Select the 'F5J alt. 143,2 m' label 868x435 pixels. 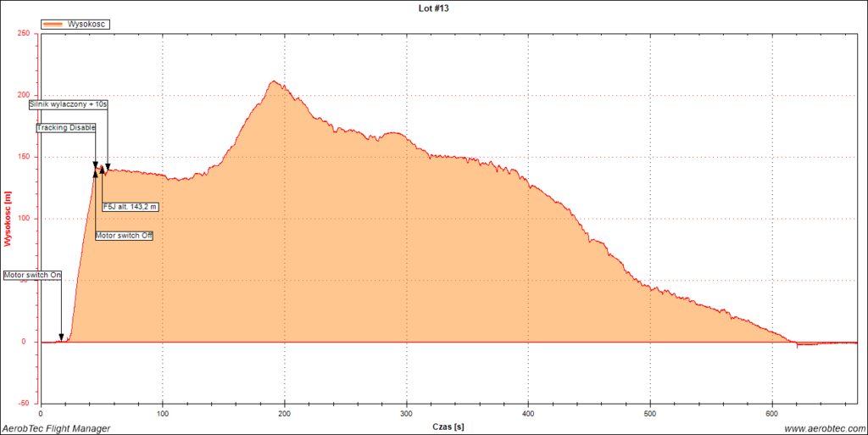click(x=131, y=206)
